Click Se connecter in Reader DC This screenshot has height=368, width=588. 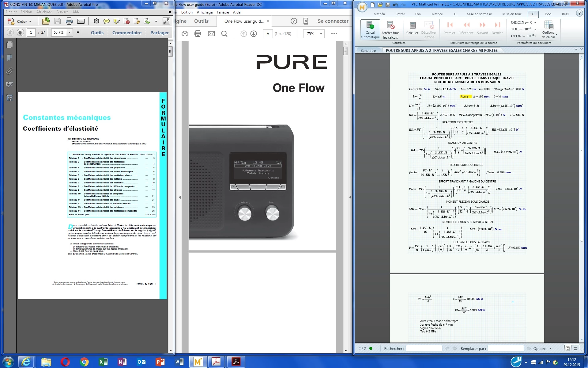point(333,21)
